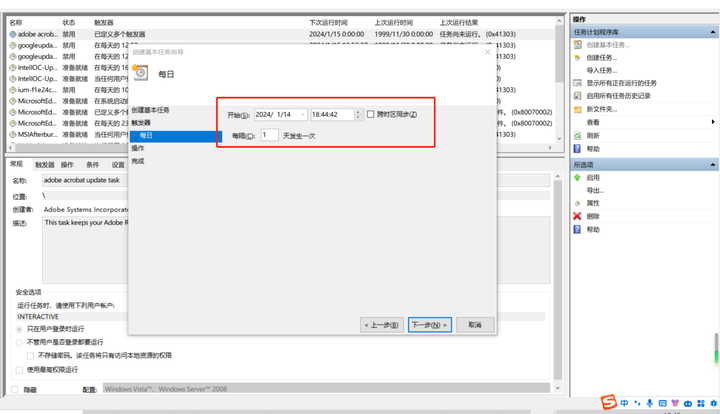Click the green 刷新 refresh icon
This screenshot has height=414, width=720.
(x=578, y=136)
